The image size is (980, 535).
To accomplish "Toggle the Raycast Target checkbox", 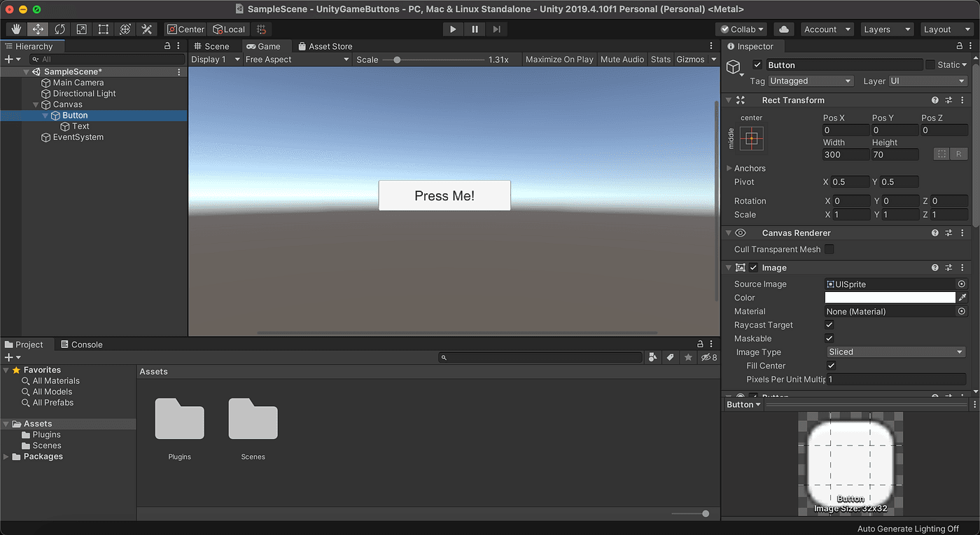I will (x=829, y=325).
